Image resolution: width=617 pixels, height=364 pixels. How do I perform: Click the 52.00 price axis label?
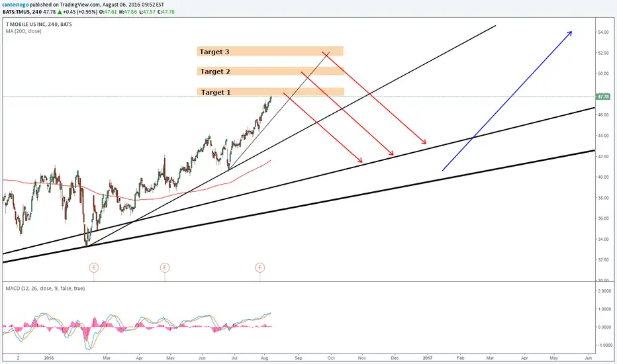603,53
